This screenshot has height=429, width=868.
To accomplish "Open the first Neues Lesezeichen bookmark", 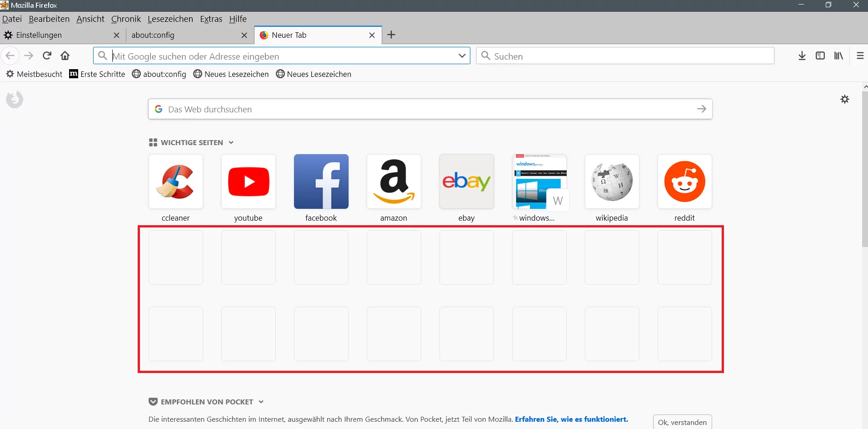I will [231, 74].
